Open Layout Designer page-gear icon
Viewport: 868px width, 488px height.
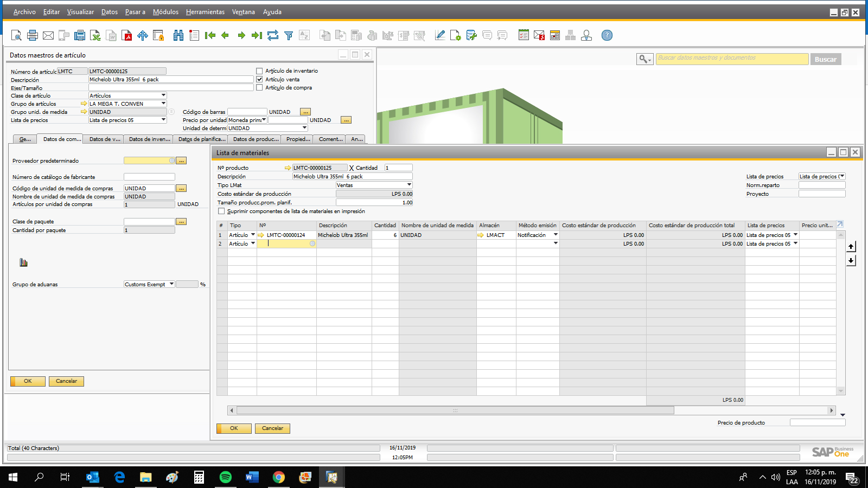point(456,35)
